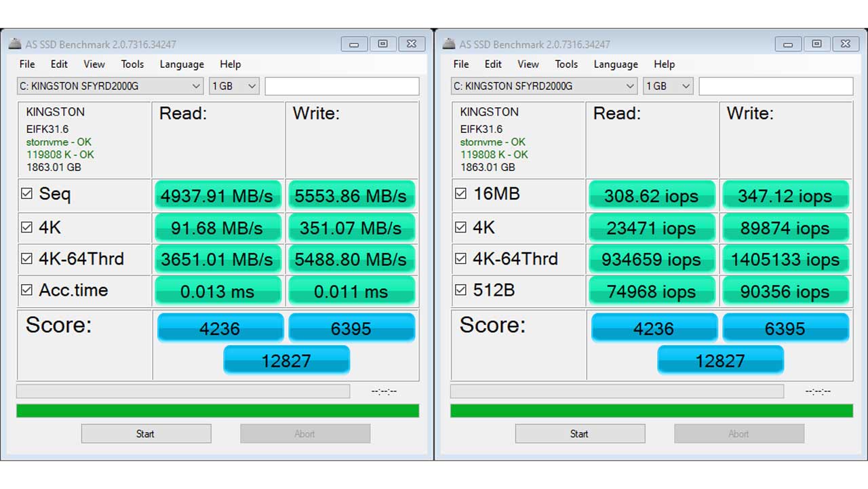This screenshot has width=868, height=489.
Task: Click the 0.013 ms access time result
Action: (218, 291)
